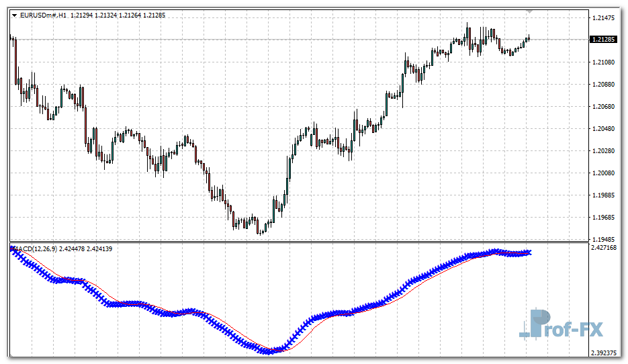
Task: Click the 1.21080 price scale label
Action: tap(604, 62)
